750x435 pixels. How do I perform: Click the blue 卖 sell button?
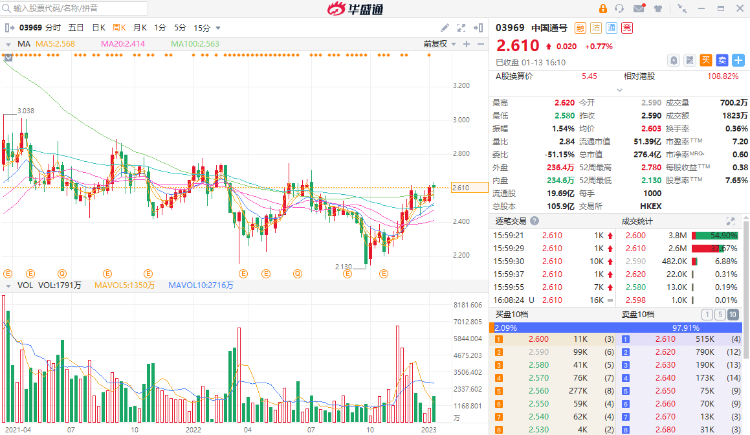722,60
